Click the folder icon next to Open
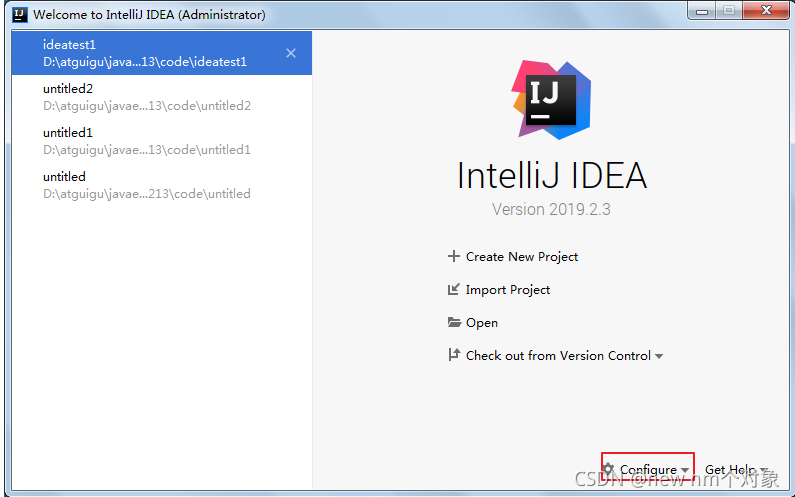Viewport: 795px width, 497px height. click(x=454, y=322)
